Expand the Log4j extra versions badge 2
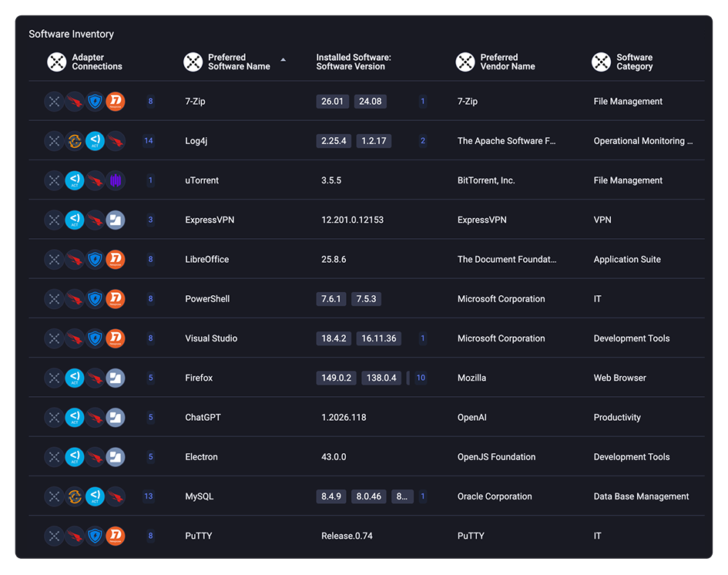Image resolution: width=728 pixels, height=575 pixels. point(422,141)
